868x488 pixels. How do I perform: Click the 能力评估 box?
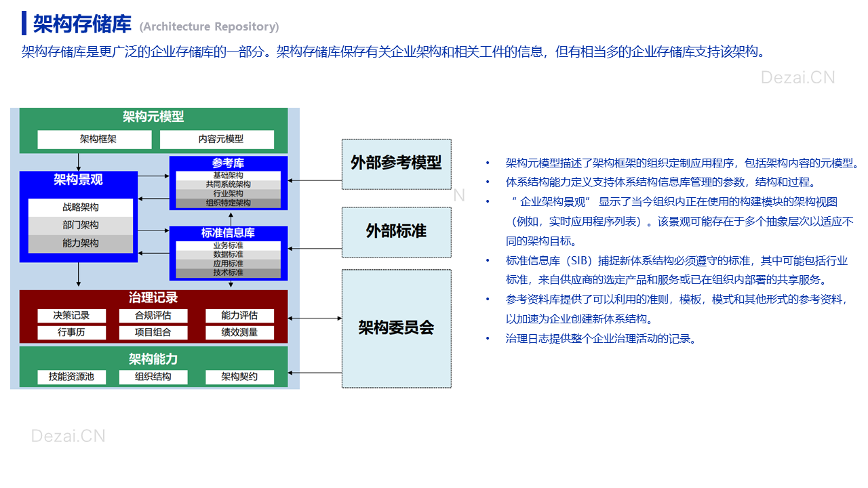pyautogui.click(x=240, y=316)
